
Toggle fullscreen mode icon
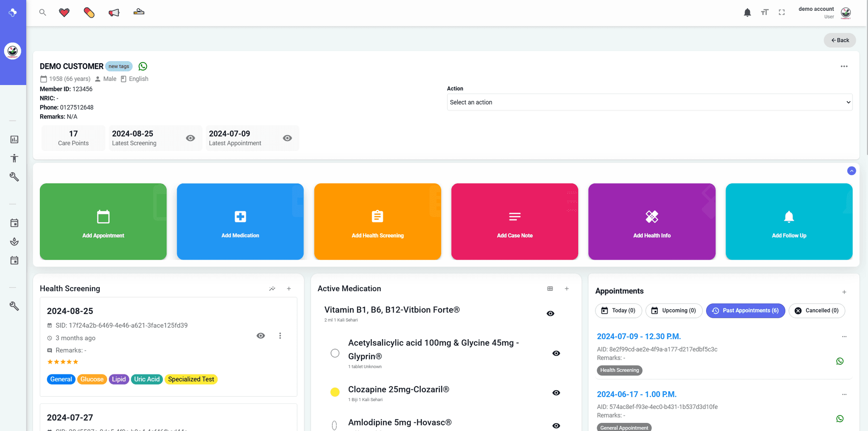[782, 13]
